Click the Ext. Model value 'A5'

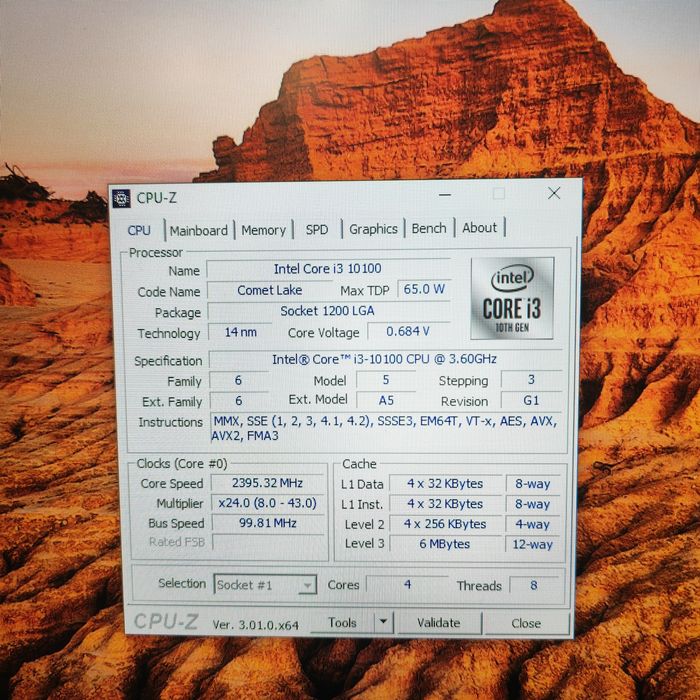[386, 400]
